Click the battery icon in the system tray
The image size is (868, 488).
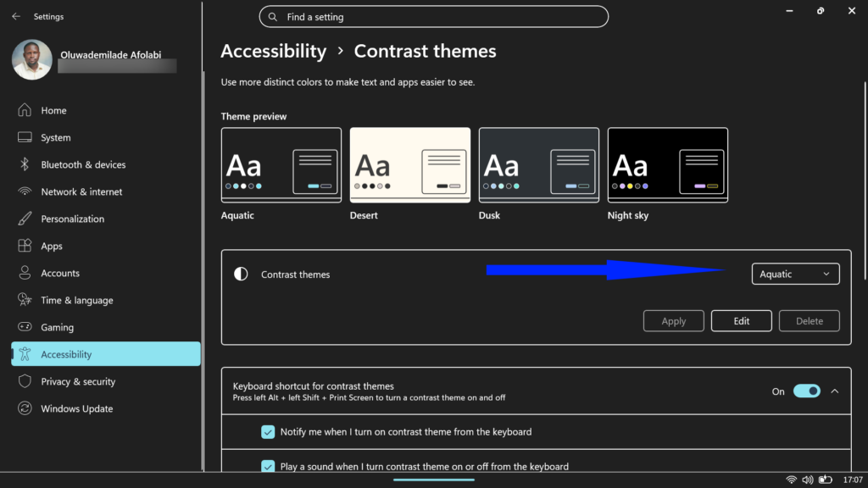tap(826, 478)
